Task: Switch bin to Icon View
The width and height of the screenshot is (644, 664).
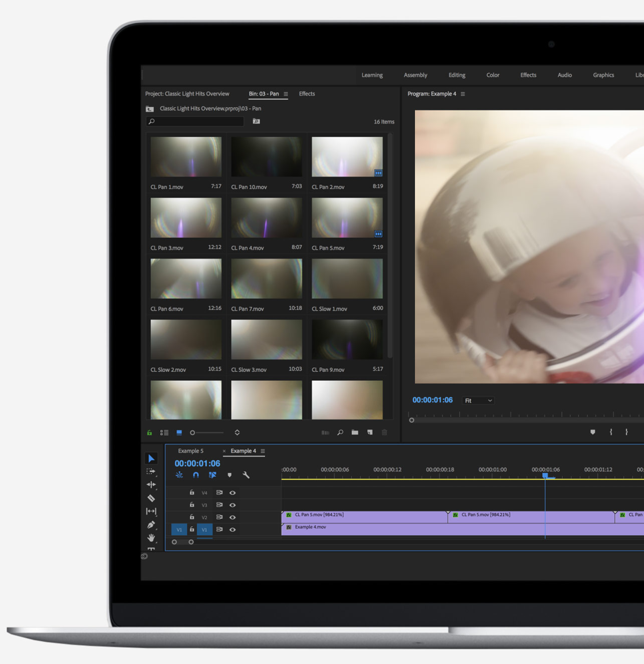Action: tap(179, 432)
